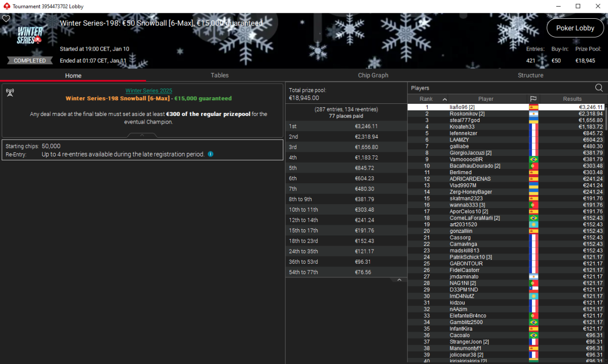
Task: Click the player search magnifier icon
Action: [x=599, y=88]
